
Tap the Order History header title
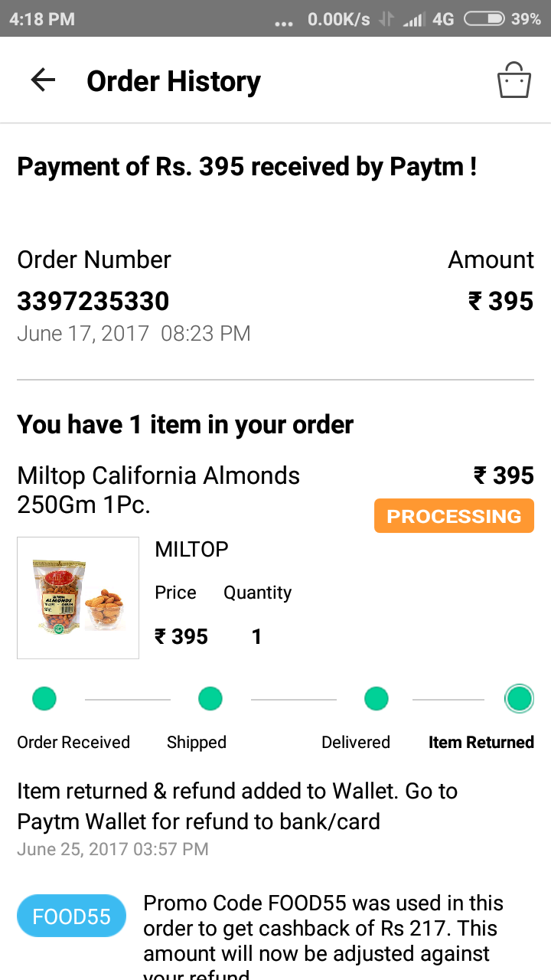174,81
